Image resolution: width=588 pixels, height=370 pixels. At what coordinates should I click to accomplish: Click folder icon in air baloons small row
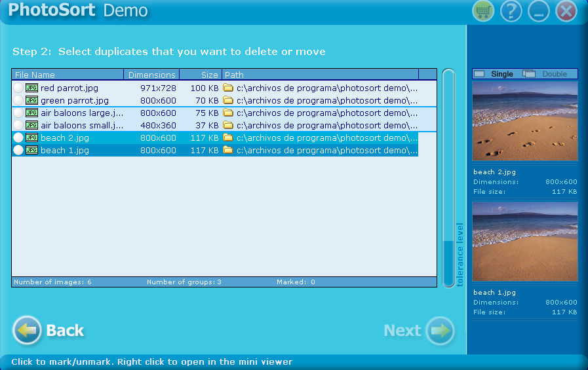(228, 124)
